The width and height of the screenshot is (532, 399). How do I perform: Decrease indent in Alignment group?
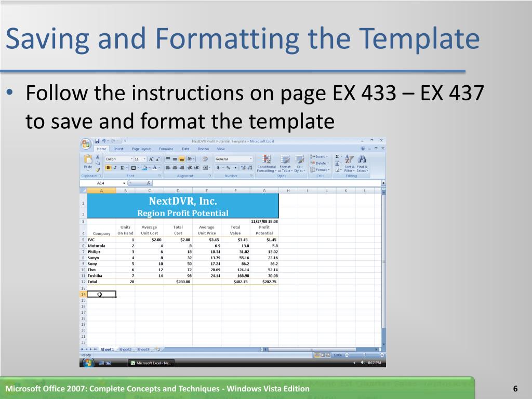click(x=190, y=168)
